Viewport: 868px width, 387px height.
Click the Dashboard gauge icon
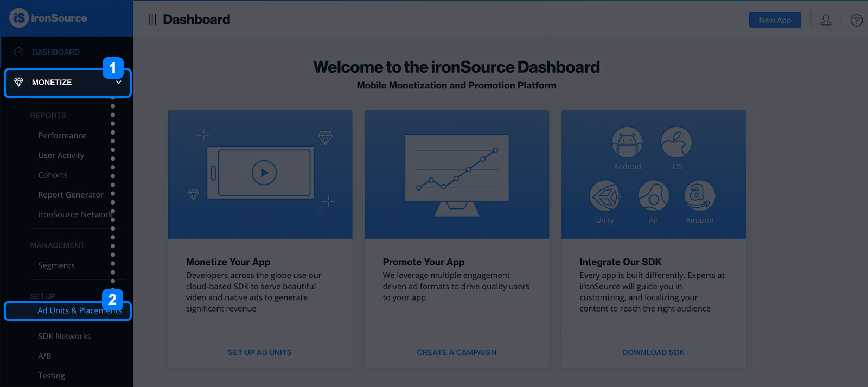tap(19, 52)
